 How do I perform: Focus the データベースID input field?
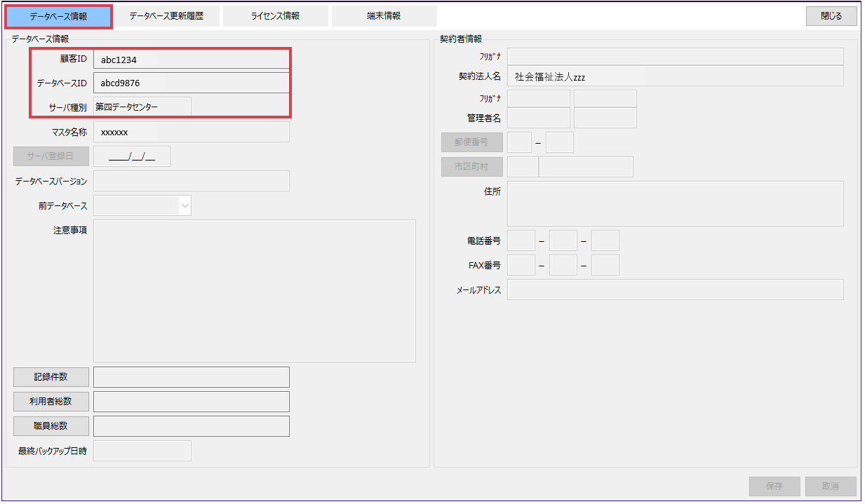(x=191, y=83)
